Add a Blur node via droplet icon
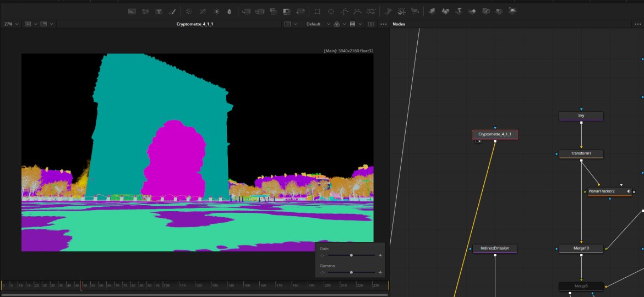This screenshot has height=297, width=644. (x=229, y=12)
